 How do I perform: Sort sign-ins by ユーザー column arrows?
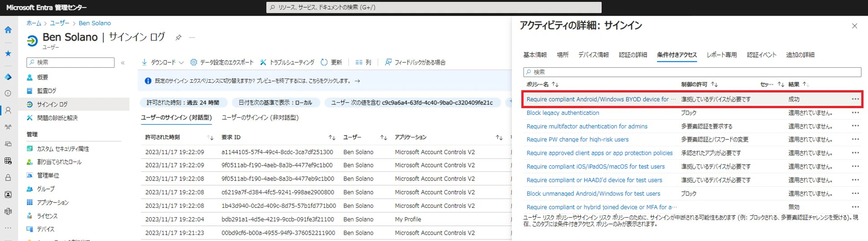point(383,137)
